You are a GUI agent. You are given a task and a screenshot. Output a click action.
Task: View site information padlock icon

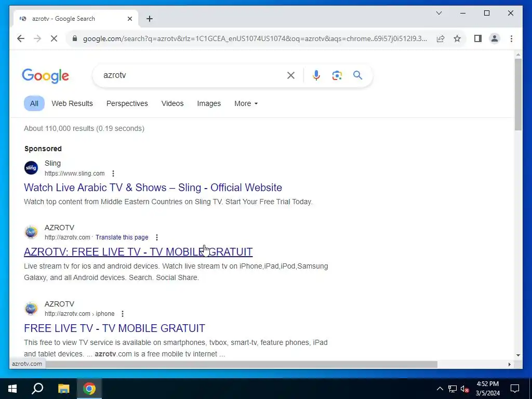click(75, 38)
